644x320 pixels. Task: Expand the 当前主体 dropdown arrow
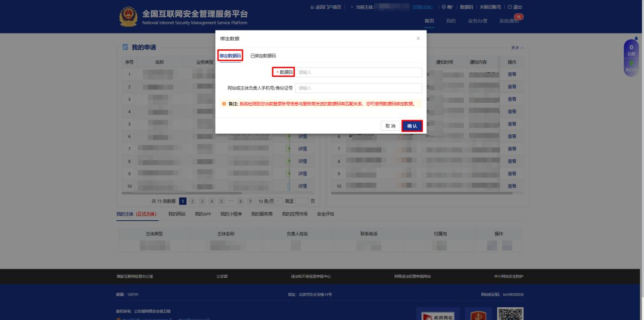coord(353,7)
